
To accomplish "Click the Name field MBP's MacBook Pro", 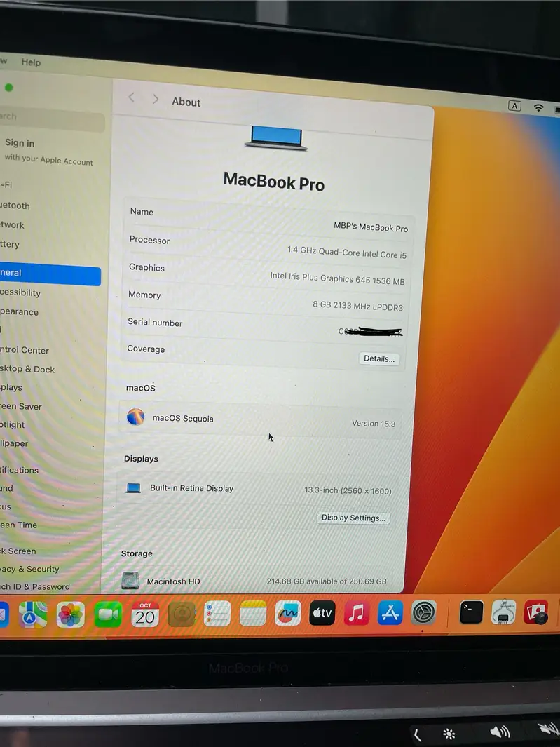I will pos(370,228).
